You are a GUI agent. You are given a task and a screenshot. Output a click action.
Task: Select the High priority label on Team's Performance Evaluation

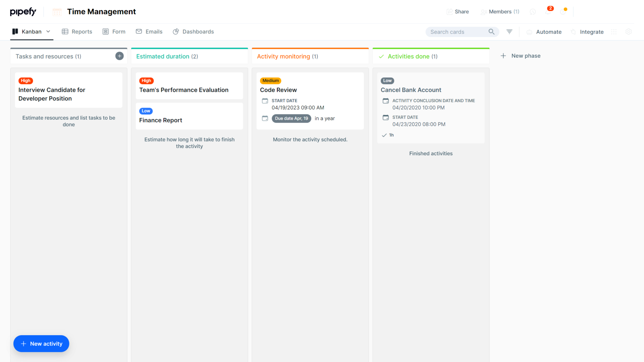tap(146, 81)
